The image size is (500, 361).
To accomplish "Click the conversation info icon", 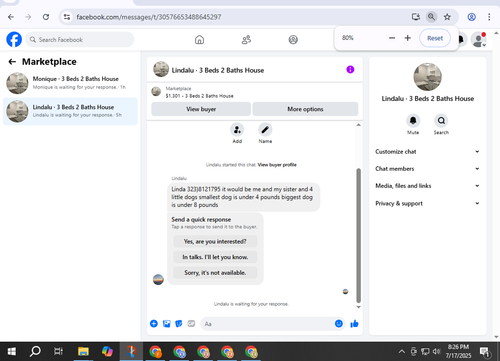I will (350, 69).
